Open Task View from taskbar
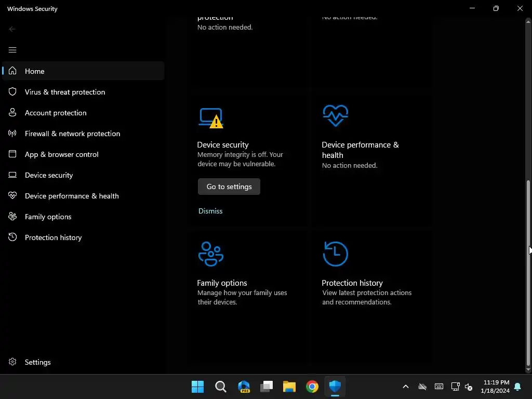Screen dimensions: 532x399 click(267, 387)
